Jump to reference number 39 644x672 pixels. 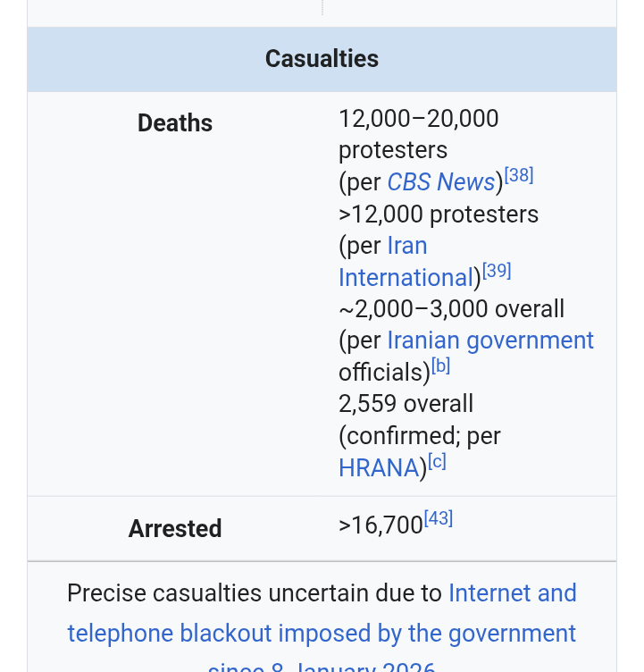tap(497, 271)
